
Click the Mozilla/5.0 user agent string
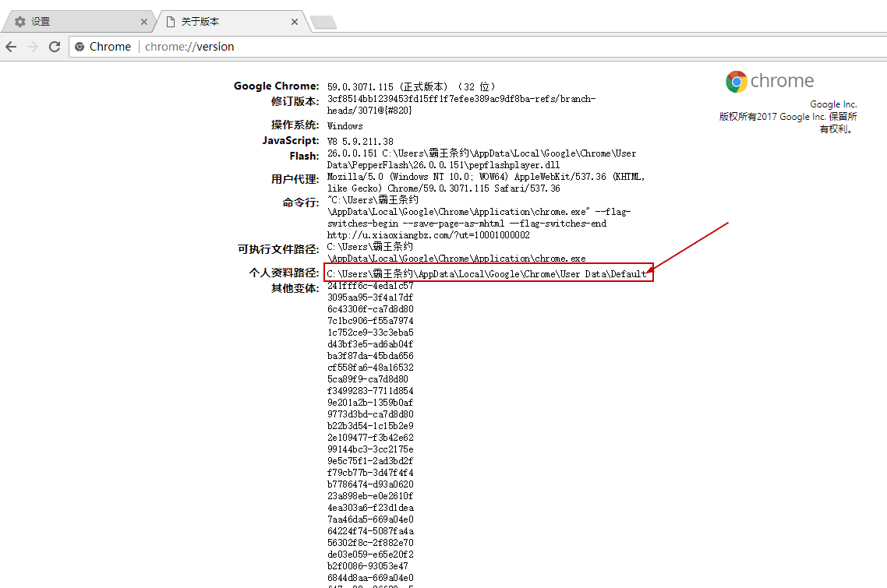(x=486, y=182)
